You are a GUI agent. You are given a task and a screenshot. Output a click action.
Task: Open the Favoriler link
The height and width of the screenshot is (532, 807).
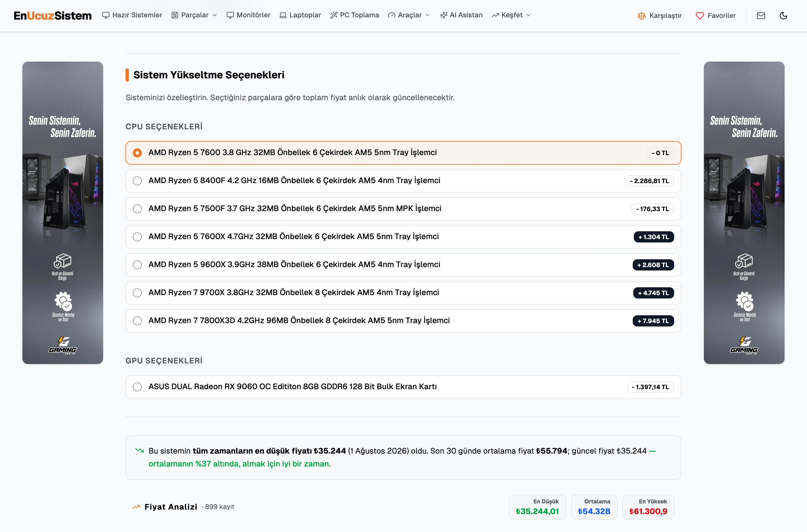[715, 16]
